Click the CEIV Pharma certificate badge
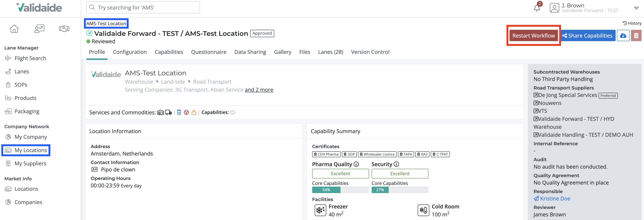Viewport: 644px width, 220px height. [x=326, y=154]
